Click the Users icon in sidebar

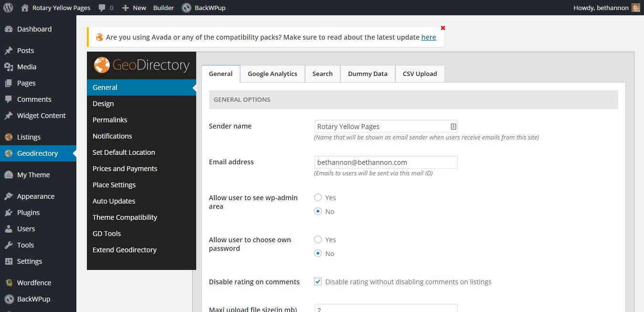click(x=9, y=229)
